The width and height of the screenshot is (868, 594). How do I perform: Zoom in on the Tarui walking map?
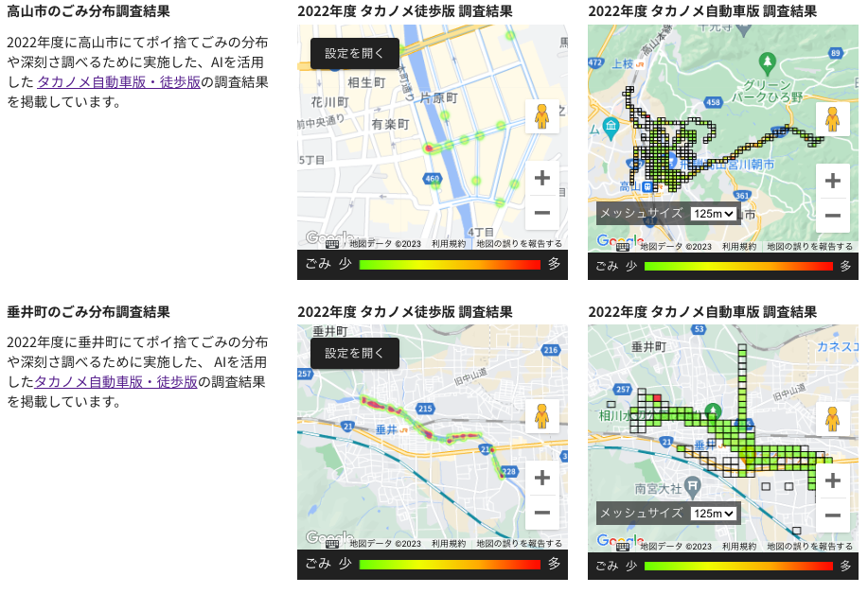(x=542, y=478)
